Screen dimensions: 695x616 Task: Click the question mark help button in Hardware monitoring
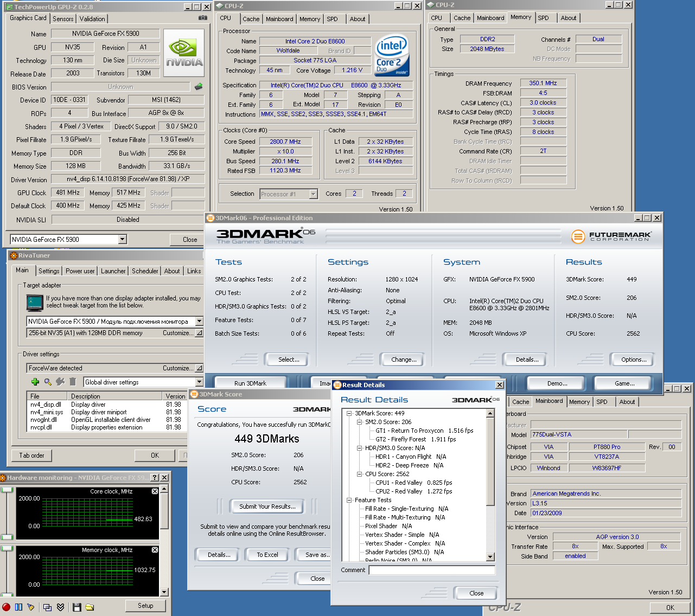(155, 477)
